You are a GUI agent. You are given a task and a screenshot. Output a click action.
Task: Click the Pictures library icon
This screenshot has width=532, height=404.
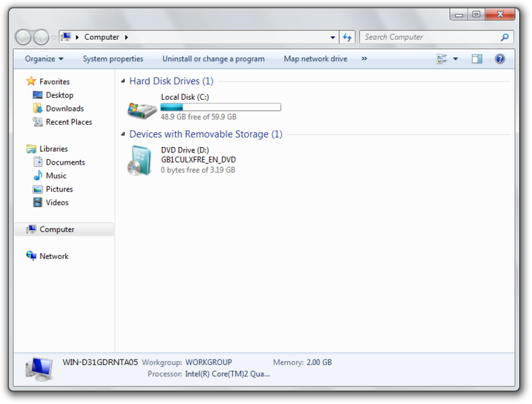pyautogui.click(x=38, y=189)
